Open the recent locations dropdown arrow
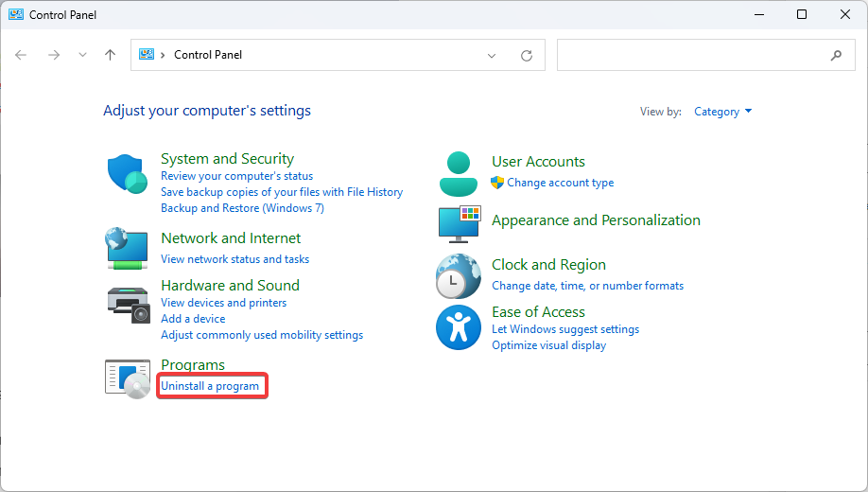The image size is (868, 492). pos(82,55)
